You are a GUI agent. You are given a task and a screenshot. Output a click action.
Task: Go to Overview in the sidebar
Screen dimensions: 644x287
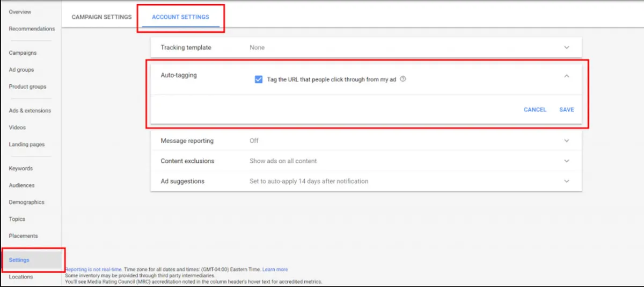pyautogui.click(x=20, y=12)
